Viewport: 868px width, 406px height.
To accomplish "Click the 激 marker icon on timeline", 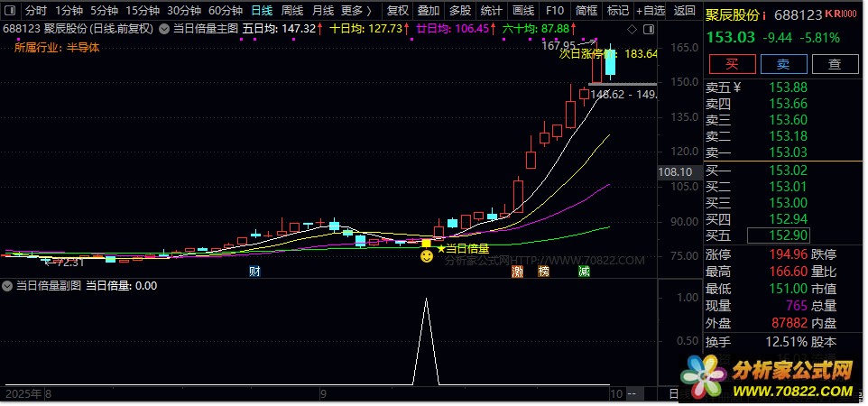I will (518, 272).
